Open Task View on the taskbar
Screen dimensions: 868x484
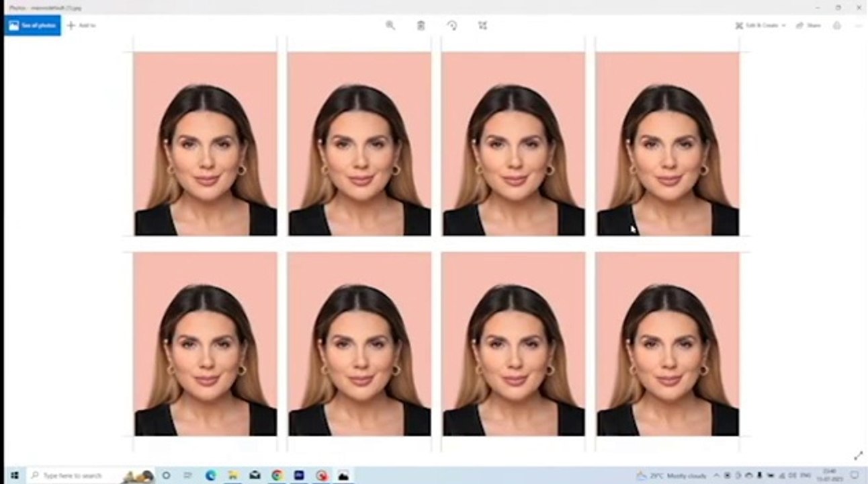click(x=187, y=475)
